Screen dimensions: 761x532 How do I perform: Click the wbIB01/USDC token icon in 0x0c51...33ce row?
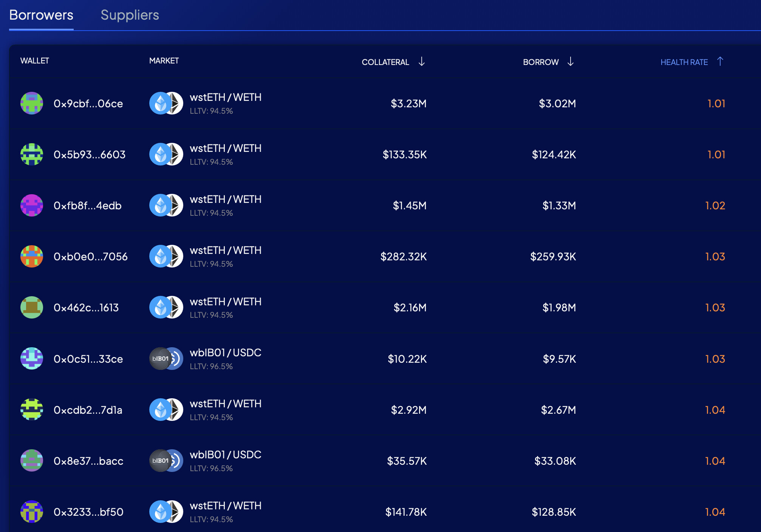pyautogui.click(x=166, y=359)
